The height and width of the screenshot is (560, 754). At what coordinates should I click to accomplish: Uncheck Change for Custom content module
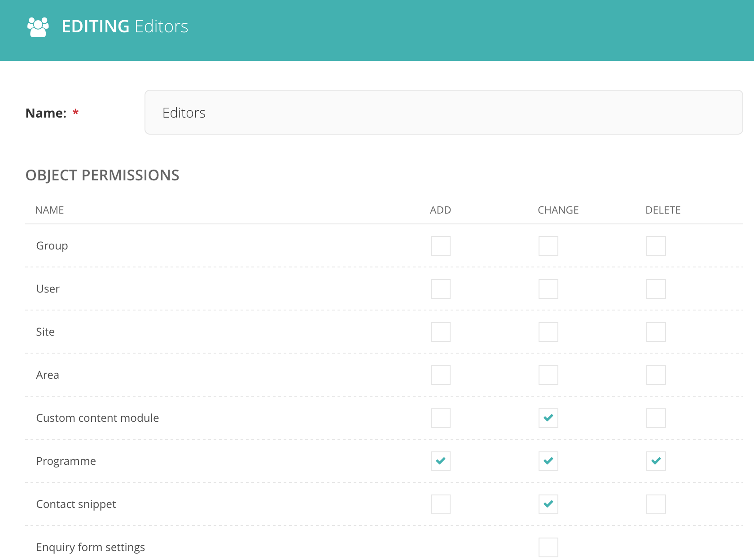click(x=548, y=418)
